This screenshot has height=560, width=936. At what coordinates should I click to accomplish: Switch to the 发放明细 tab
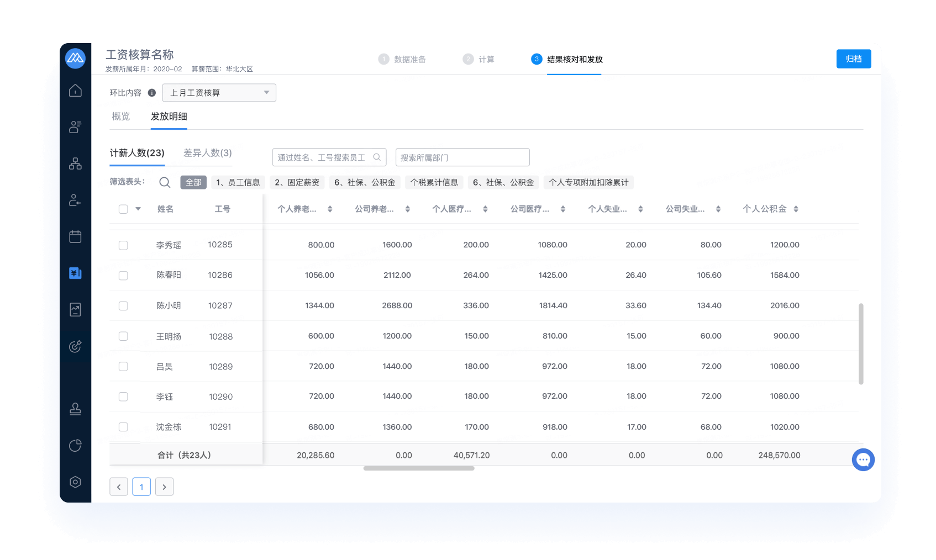point(169,117)
